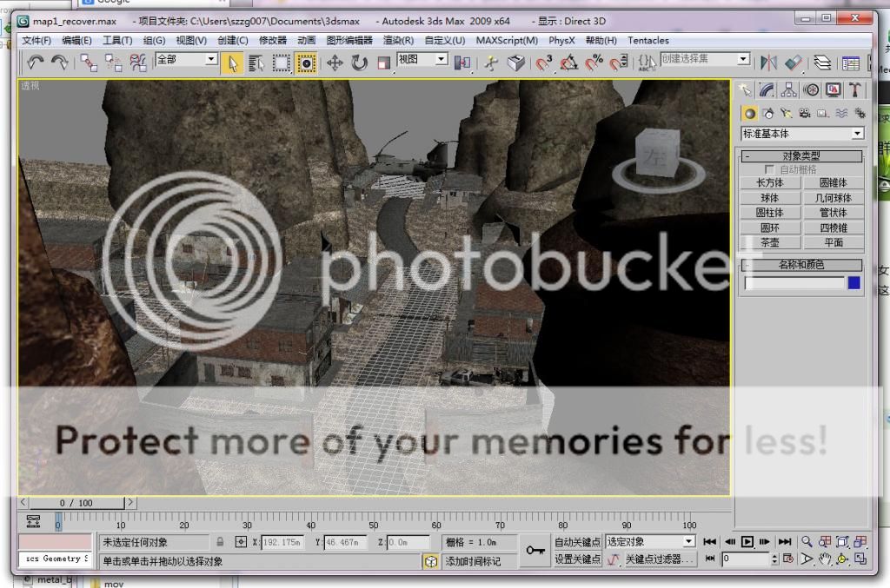Image resolution: width=890 pixels, height=588 pixels.
Task: Activate the Select and Scale tool
Action: pyautogui.click(x=383, y=63)
